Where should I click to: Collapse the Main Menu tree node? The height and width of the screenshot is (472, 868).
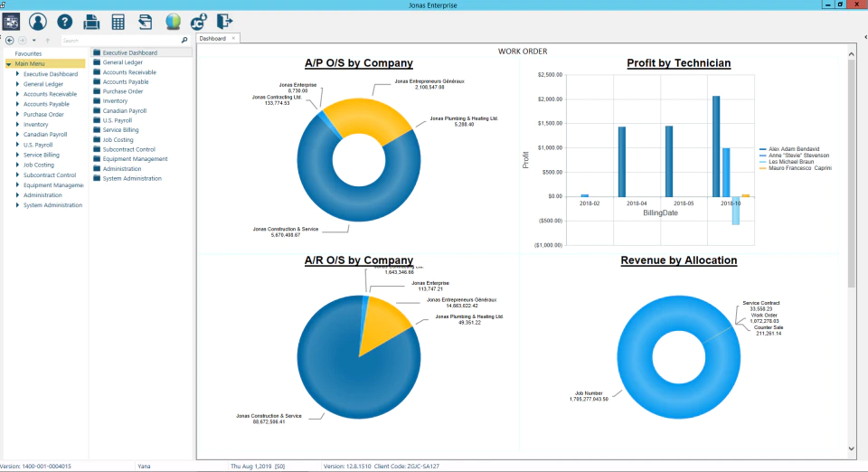pos(9,64)
